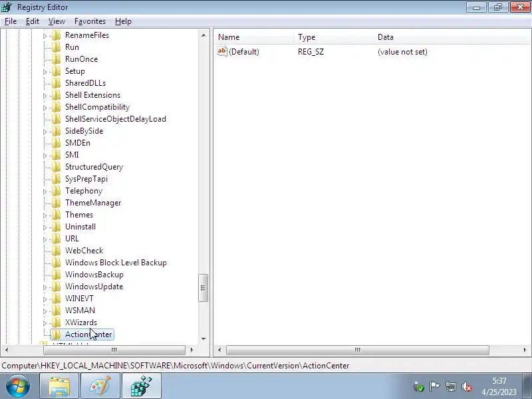Viewport: 532px width, 399px height.
Task: Click the tree pane vertical scrollbar thumb
Action: (203, 288)
